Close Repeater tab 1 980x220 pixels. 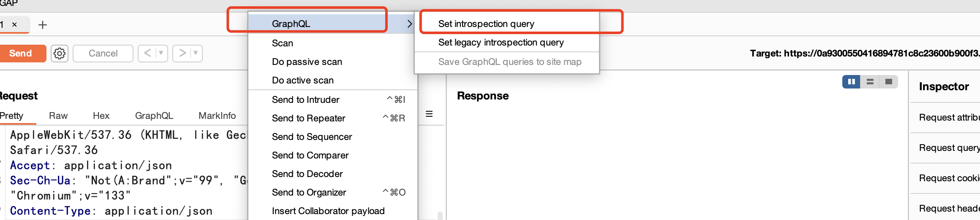click(x=14, y=24)
